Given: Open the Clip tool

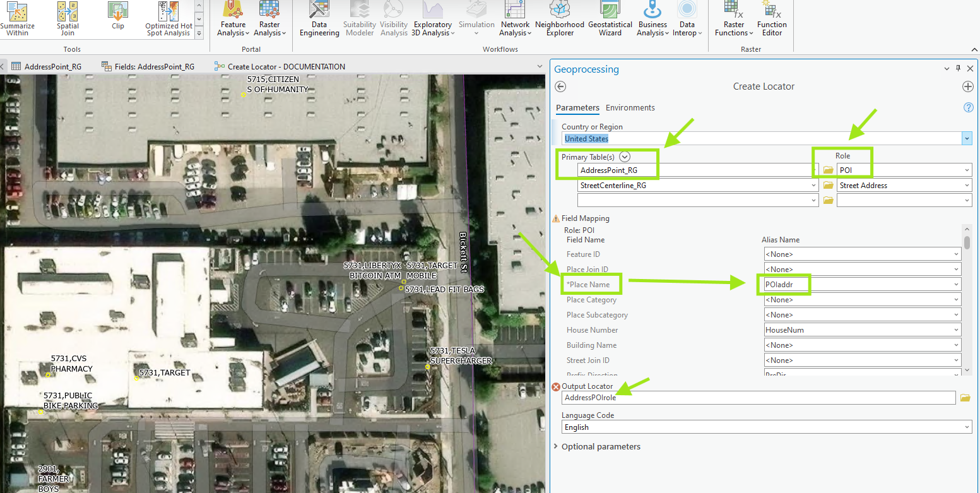Looking at the screenshot, I should (117, 17).
